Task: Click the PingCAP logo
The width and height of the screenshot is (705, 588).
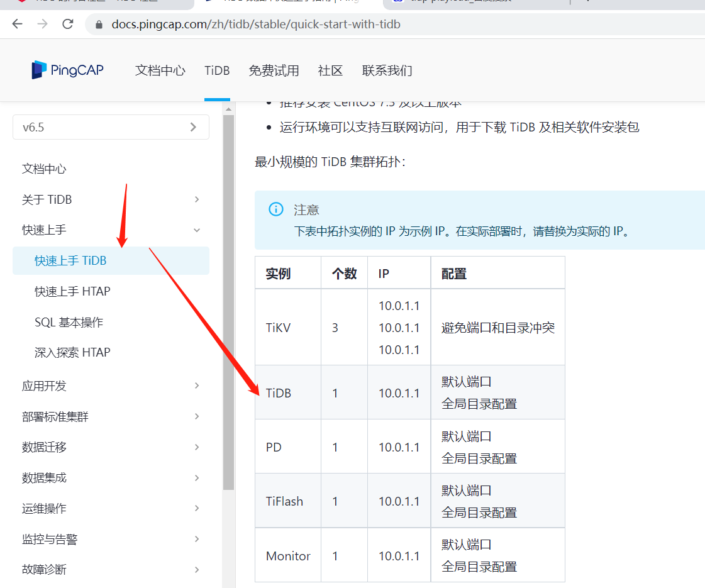Action: coord(67,70)
